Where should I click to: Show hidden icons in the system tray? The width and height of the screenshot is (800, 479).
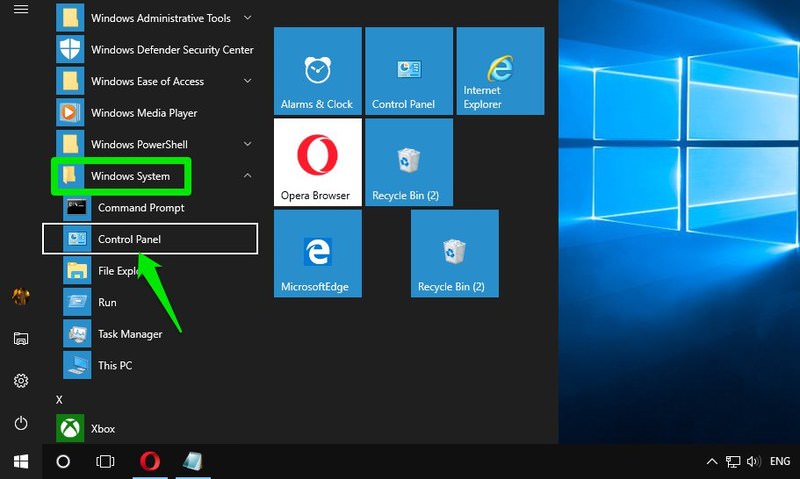[712, 462]
